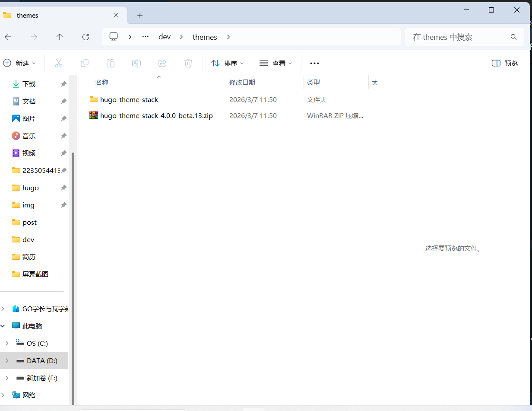The height and width of the screenshot is (411, 532).
Task: Toggle the 预览 preview pane
Action: (x=505, y=63)
